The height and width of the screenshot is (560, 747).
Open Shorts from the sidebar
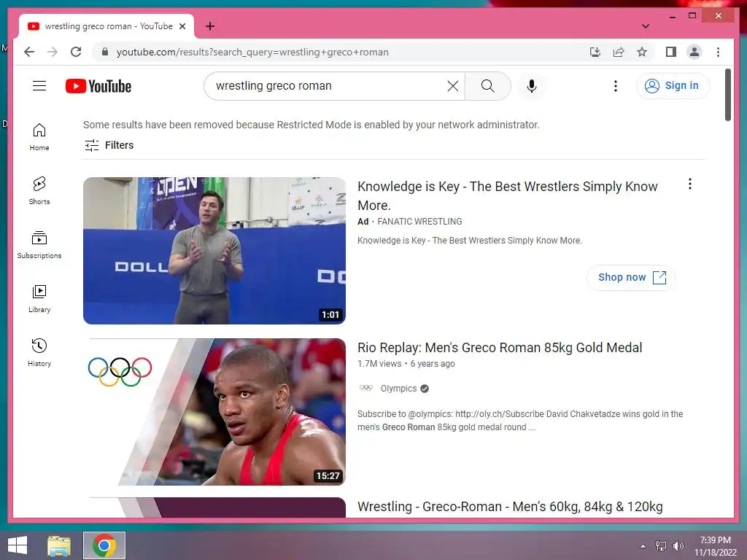point(39,191)
